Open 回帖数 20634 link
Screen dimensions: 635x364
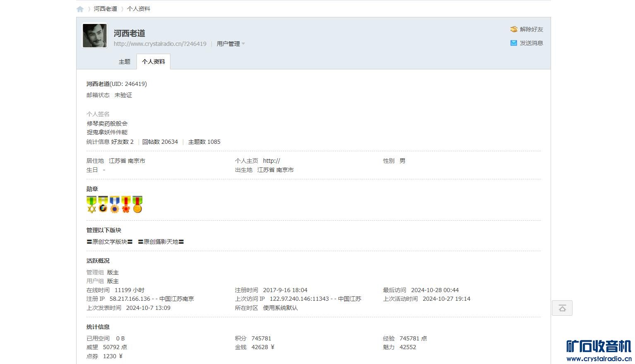(160, 142)
